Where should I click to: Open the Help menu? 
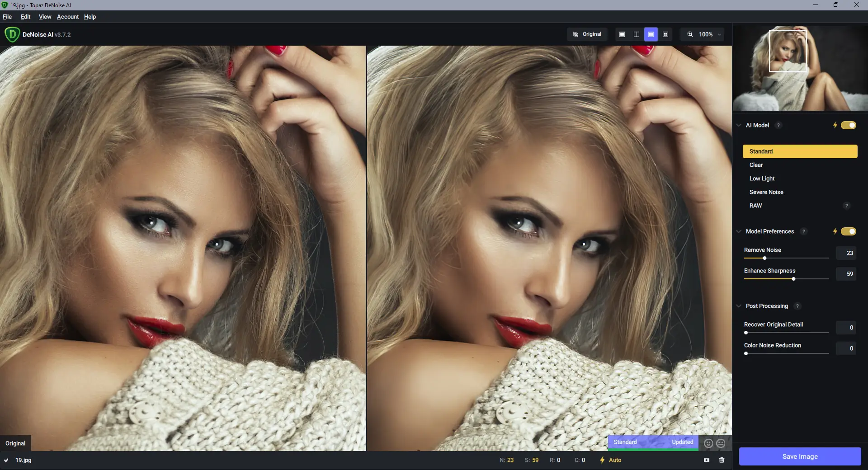[x=90, y=17]
